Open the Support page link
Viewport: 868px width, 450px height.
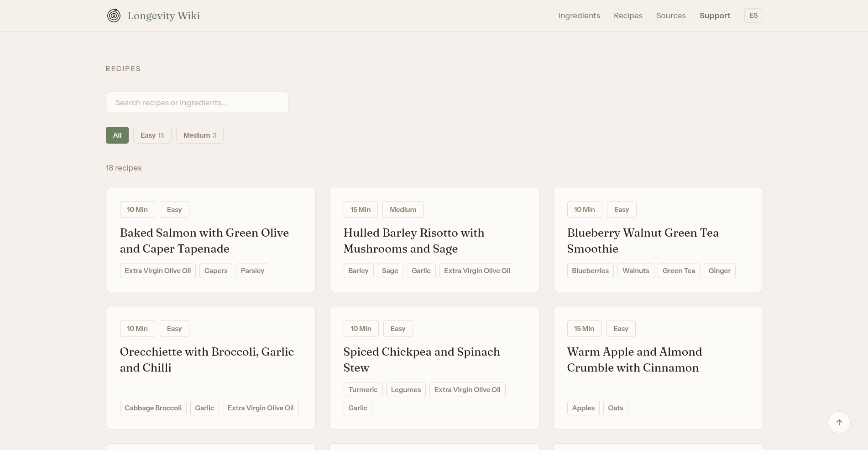click(714, 16)
